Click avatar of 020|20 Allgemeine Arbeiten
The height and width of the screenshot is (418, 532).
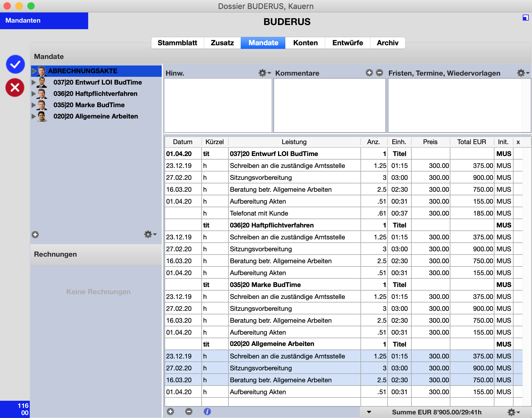pyautogui.click(x=42, y=116)
